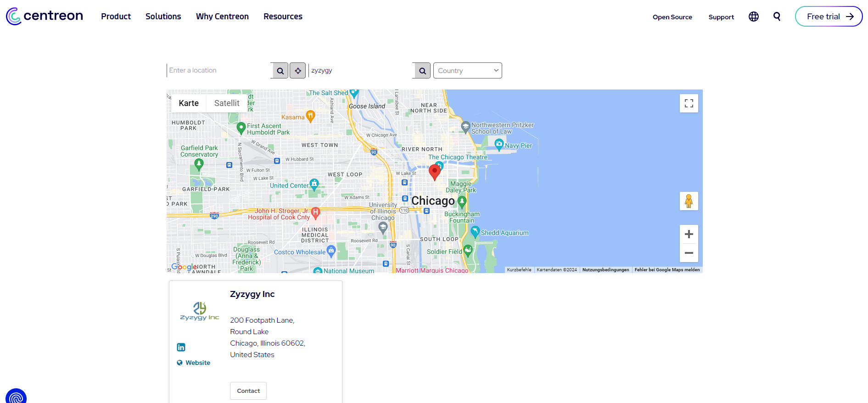This screenshot has width=868, height=403.
Task: Click the red map marker pin
Action: [435, 172]
